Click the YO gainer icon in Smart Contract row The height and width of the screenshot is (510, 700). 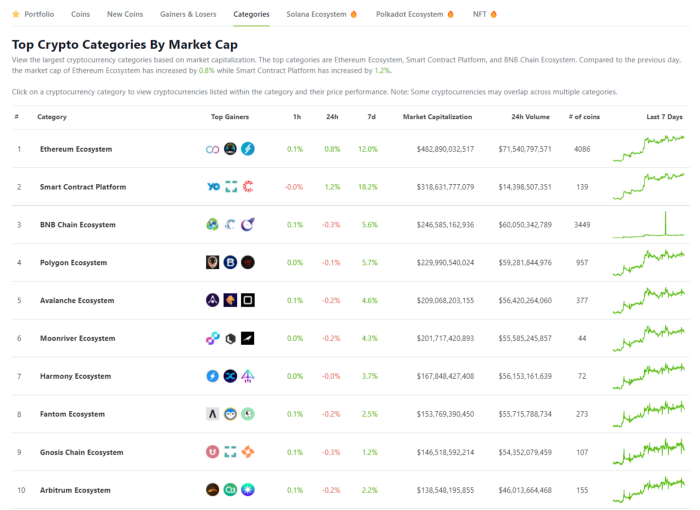point(213,187)
